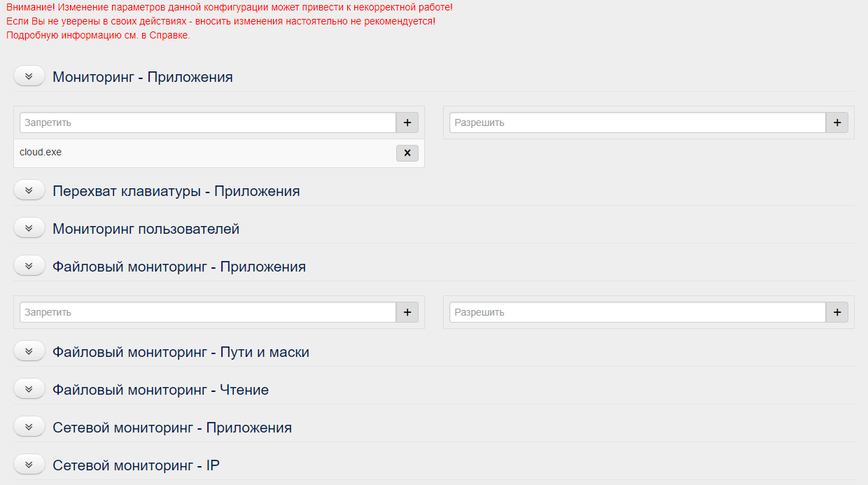Collapse Файловый мониторинг - Приложения via its chevron
The image size is (868, 485).
pyautogui.click(x=29, y=265)
